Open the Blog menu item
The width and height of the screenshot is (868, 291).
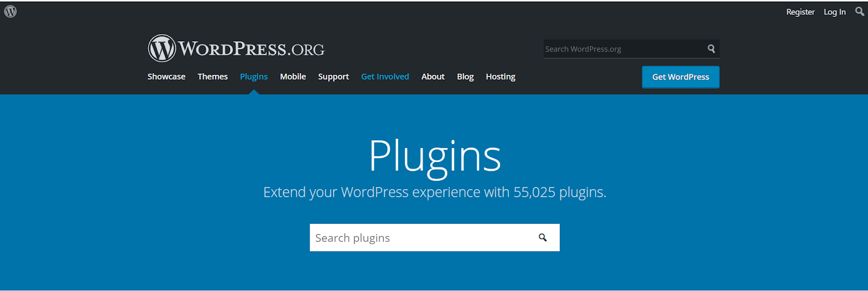[x=465, y=76]
